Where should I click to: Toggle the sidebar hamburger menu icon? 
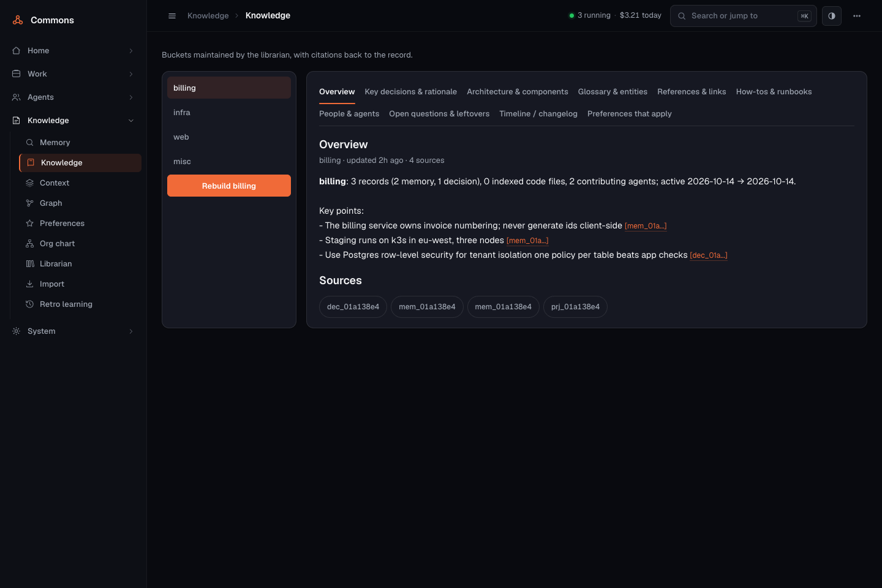point(172,16)
